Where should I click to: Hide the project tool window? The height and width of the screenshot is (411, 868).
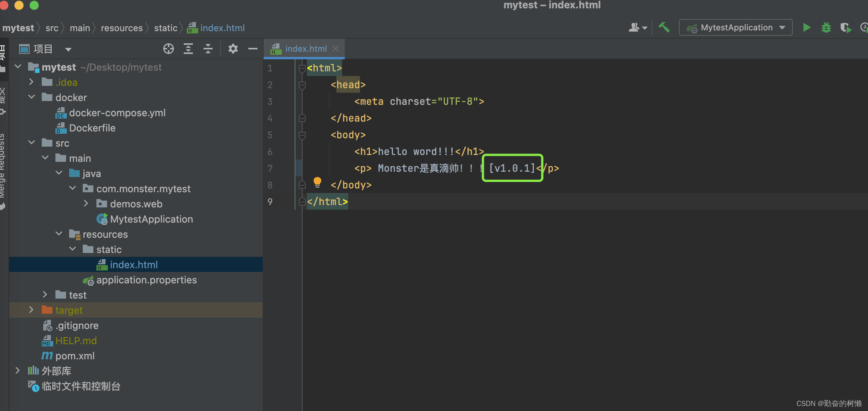[253, 49]
